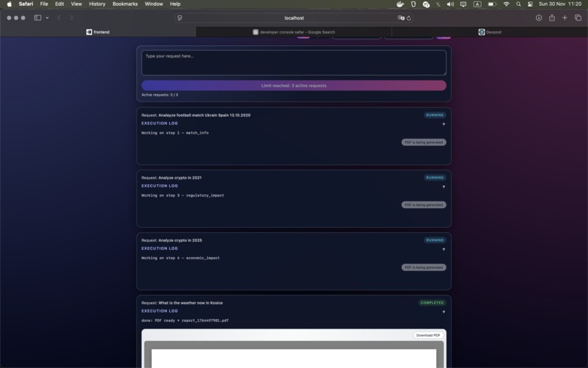Click the date and time in menu bar

(560, 4)
